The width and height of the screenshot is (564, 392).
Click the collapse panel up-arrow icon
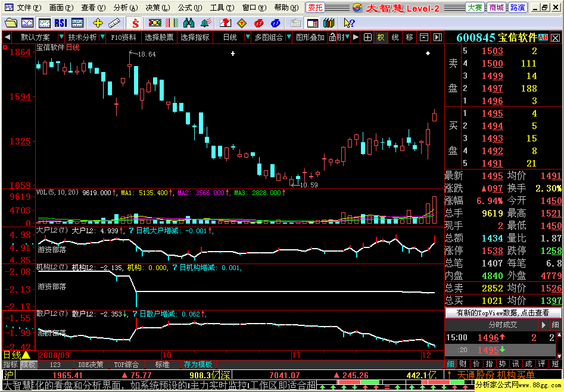click(x=424, y=37)
